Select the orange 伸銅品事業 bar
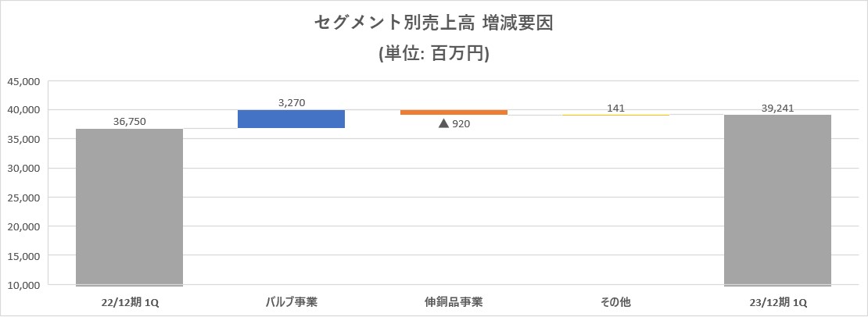Image resolution: width=868 pixels, height=317 pixels. point(454,112)
